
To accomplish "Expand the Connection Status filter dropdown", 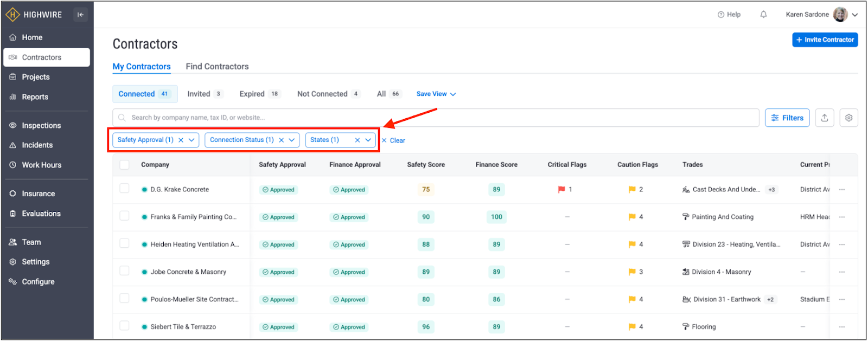I will [x=292, y=140].
